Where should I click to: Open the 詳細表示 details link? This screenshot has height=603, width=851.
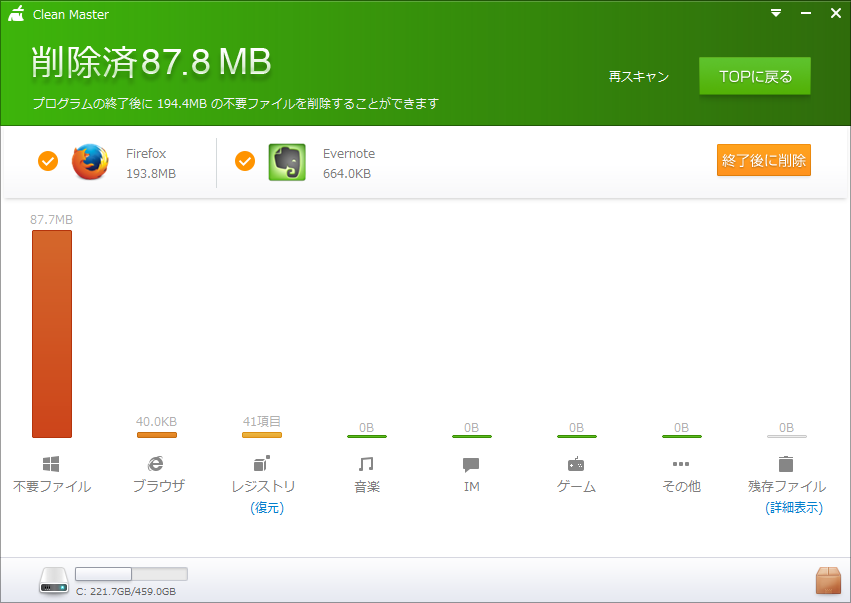click(x=794, y=508)
